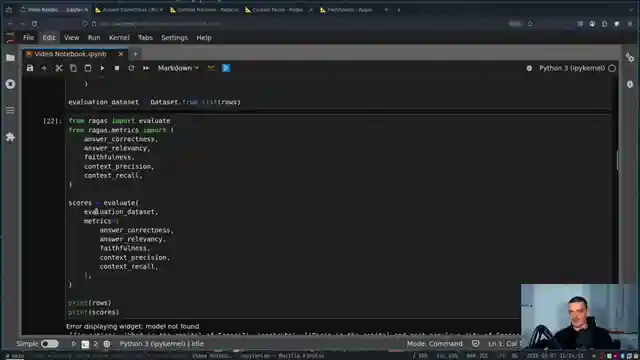Close the Video Notebook.ipynb document tab

(x=121, y=54)
